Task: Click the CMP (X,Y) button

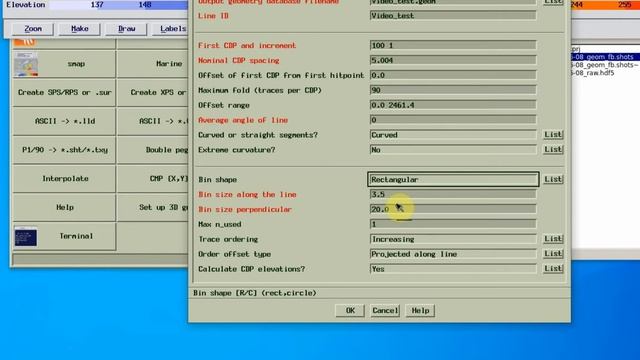Action: [x=153, y=179]
